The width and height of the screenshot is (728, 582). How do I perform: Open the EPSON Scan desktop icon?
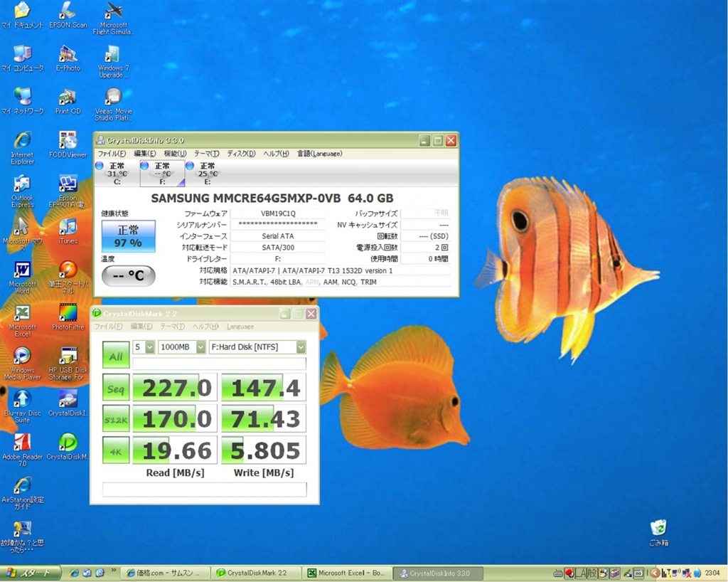pyautogui.click(x=68, y=11)
